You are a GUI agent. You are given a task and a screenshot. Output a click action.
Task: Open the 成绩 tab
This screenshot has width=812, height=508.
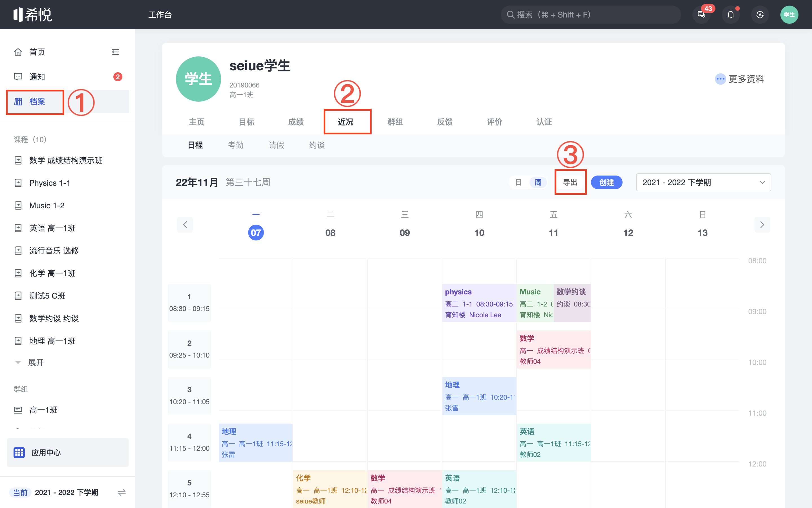pyautogui.click(x=296, y=122)
